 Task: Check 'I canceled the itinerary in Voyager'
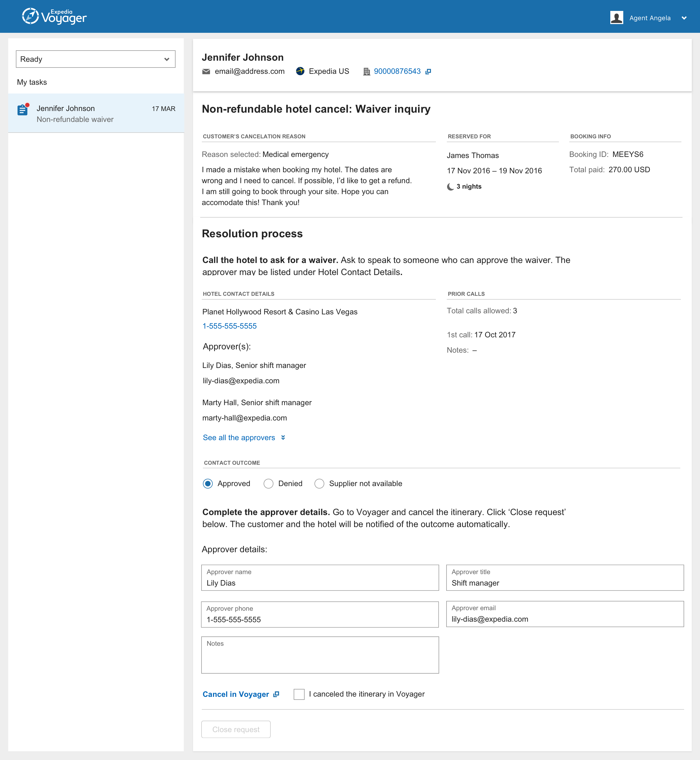coord(299,694)
